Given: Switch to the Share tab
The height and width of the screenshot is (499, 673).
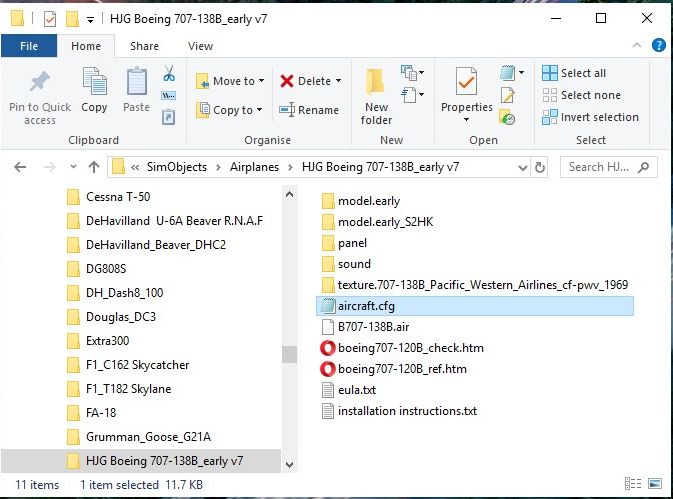Looking at the screenshot, I should click(144, 46).
